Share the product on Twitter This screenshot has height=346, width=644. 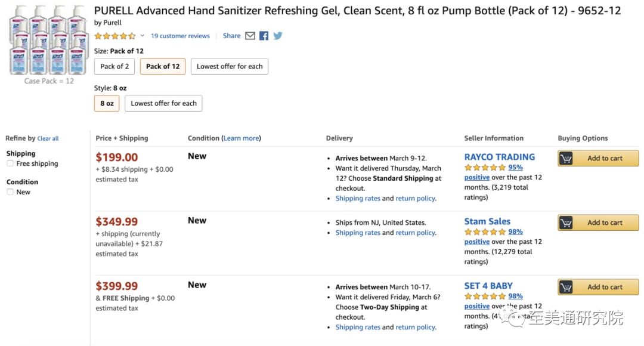[278, 36]
